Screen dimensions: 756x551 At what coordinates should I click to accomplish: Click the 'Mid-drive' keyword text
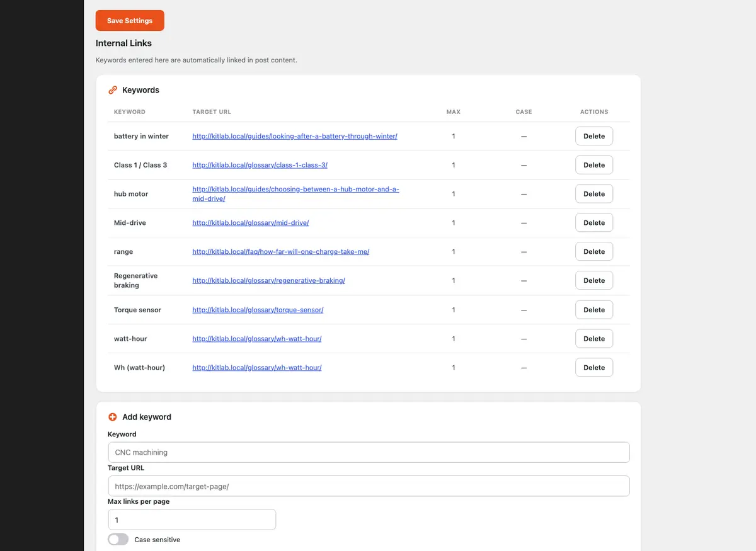[130, 223]
